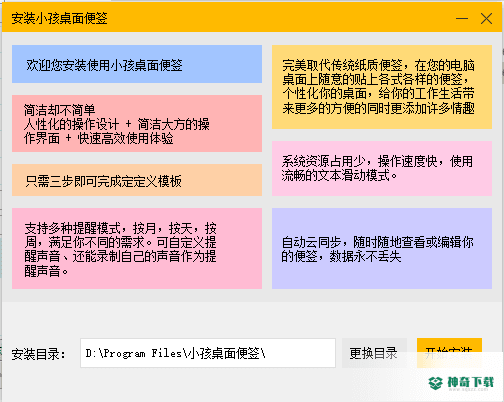Viewport: 504px width, 402px height.
Task: Select the card text 简洁却不简单
Action: pos(60,110)
